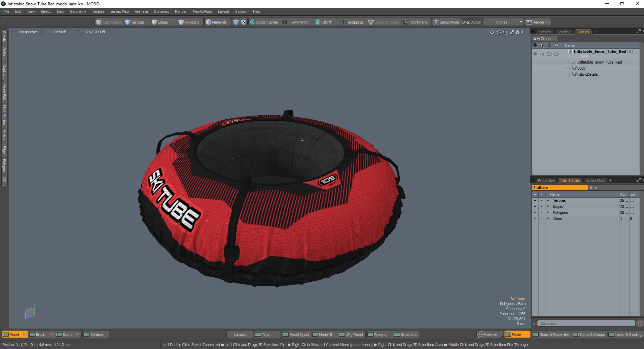Open the Drop Action (none) dropdown
The width and height of the screenshot is (644, 349).
(x=504, y=22)
